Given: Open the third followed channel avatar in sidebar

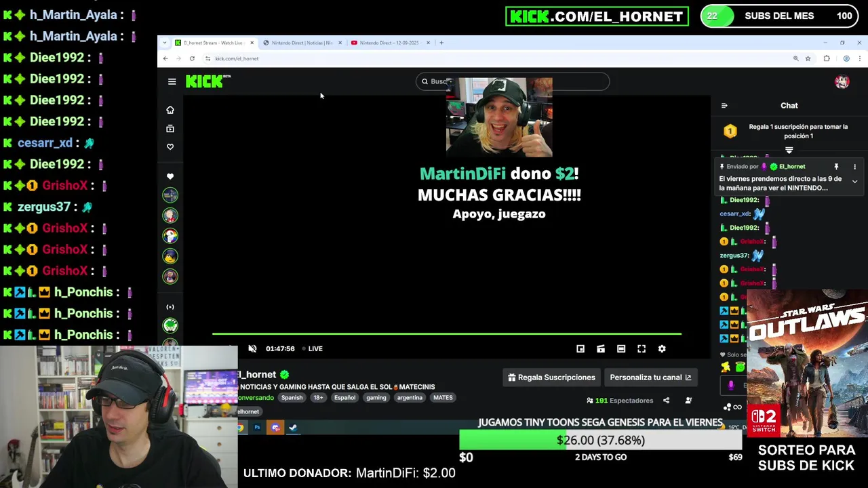Looking at the screenshot, I should point(170,236).
